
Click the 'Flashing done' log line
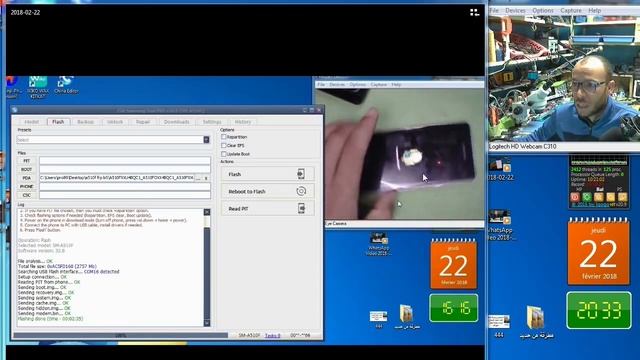point(50,319)
